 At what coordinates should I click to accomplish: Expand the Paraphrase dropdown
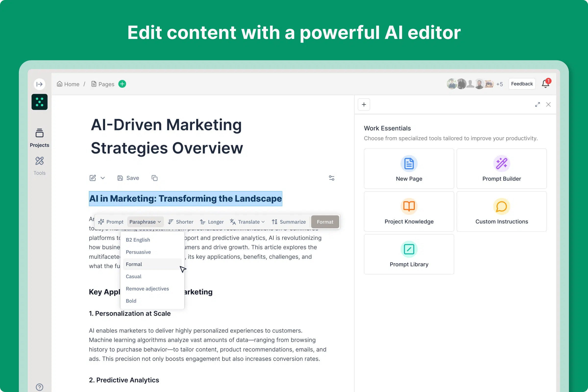point(145,222)
